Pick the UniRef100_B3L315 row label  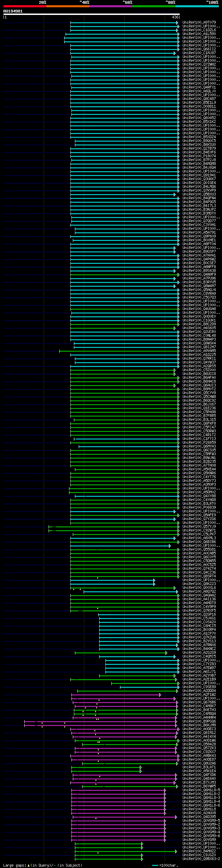(x=199, y=420)
